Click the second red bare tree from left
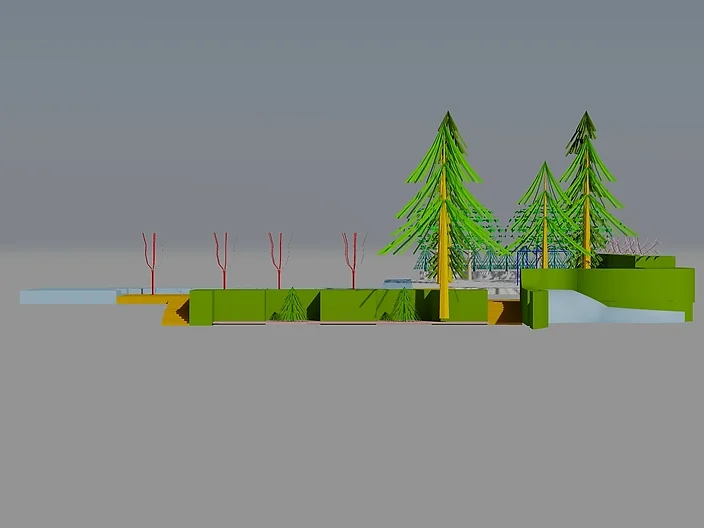This screenshot has height=528, width=704. coord(223,262)
